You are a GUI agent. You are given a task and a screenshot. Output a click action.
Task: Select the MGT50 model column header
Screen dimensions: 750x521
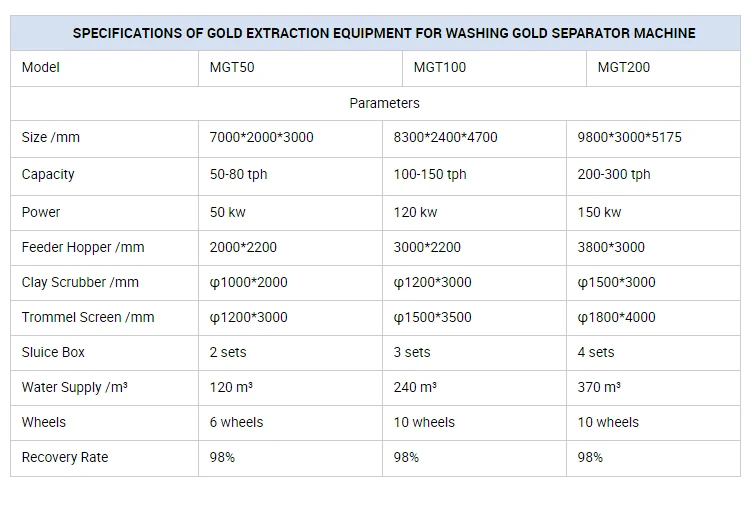(233, 68)
